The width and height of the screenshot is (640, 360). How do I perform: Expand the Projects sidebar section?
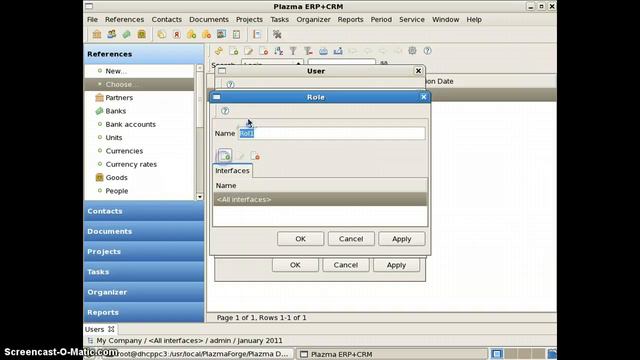(144, 251)
